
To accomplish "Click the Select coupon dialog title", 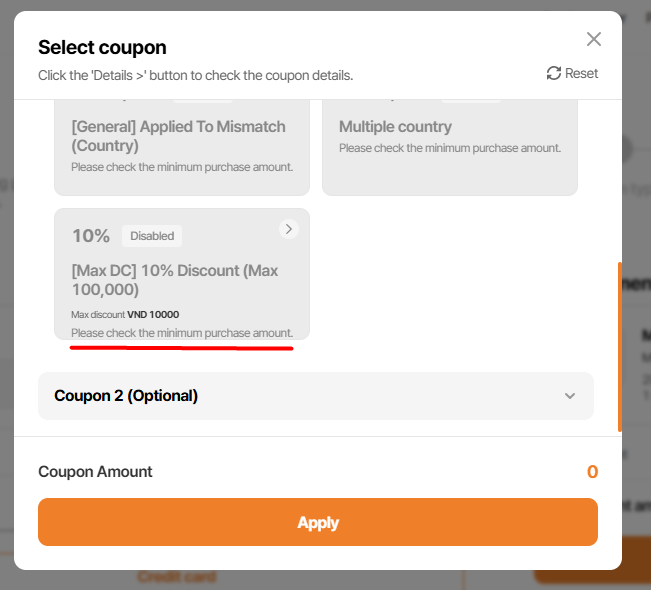I will pyautogui.click(x=102, y=47).
